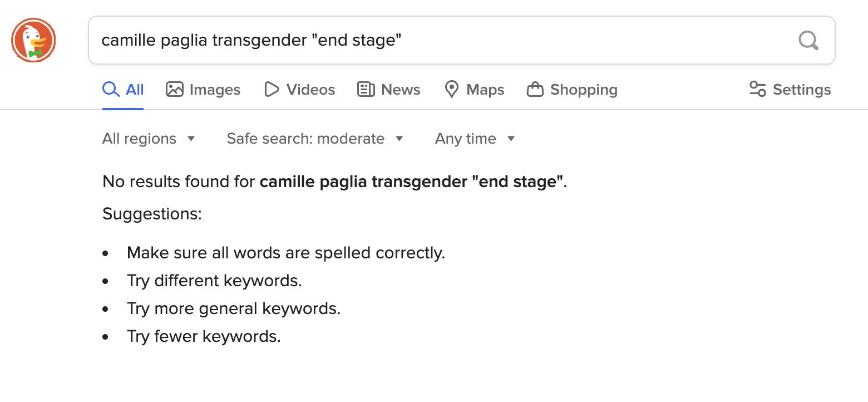Screen dimensions: 868x402
Task: Click the arrow beside All regions
Action: pyautogui.click(x=191, y=139)
